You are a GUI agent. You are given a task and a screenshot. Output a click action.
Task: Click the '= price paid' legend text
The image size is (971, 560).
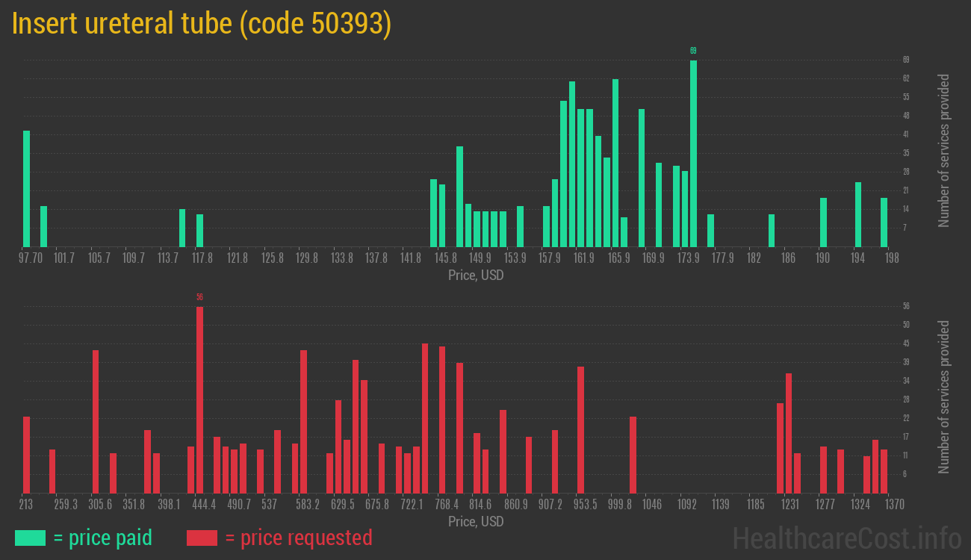click(x=103, y=538)
